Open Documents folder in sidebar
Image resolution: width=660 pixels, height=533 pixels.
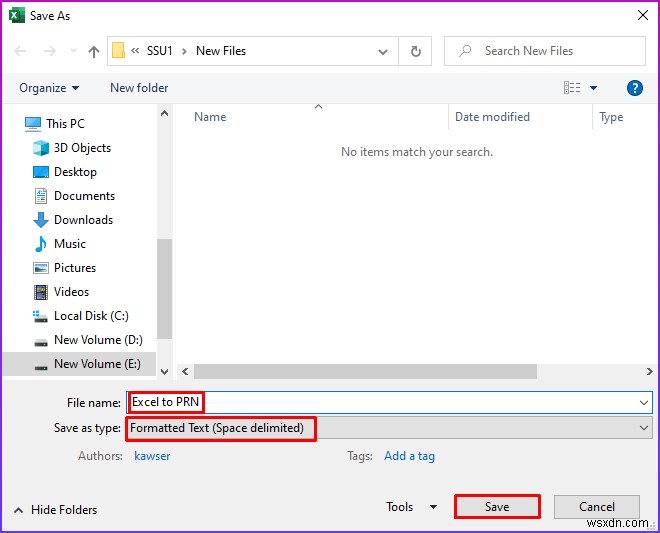coord(74,196)
